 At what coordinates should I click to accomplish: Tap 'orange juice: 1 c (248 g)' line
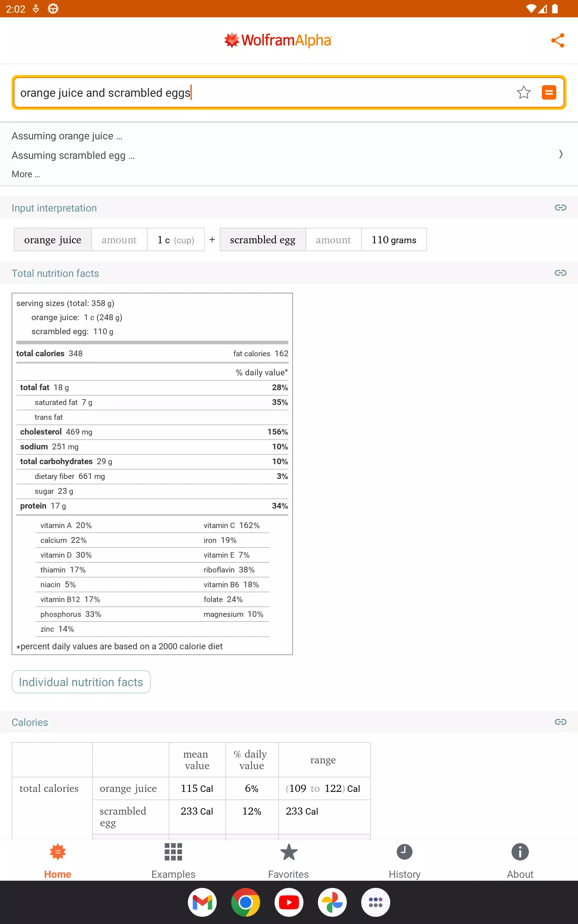point(77,317)
